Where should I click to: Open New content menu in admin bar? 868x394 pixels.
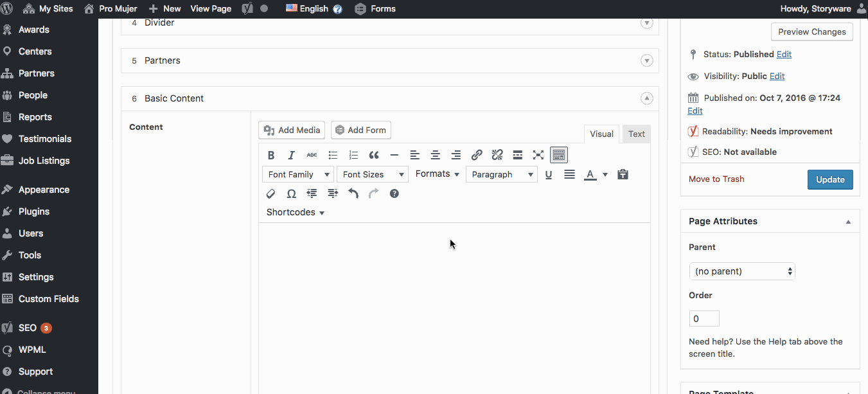click(x=164, y=9)
